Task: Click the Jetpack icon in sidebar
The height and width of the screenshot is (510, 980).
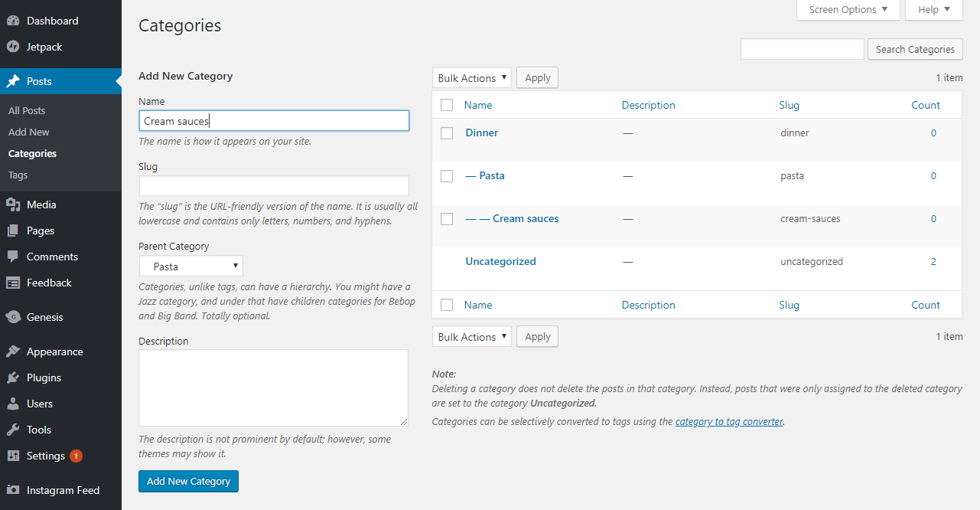Action: click(x=13, y=47)
